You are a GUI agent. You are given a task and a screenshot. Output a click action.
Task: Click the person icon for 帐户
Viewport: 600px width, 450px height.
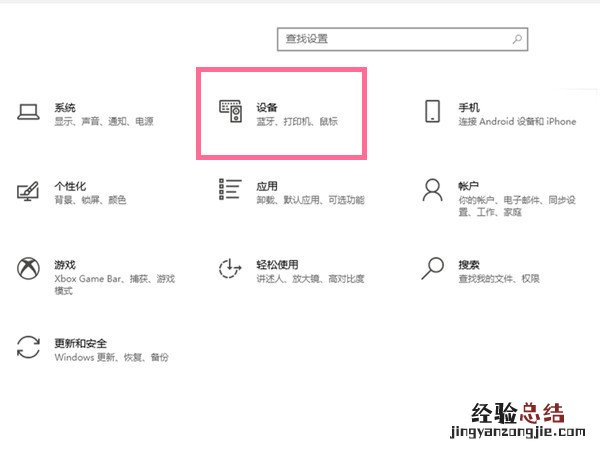(x=432, y=190)
